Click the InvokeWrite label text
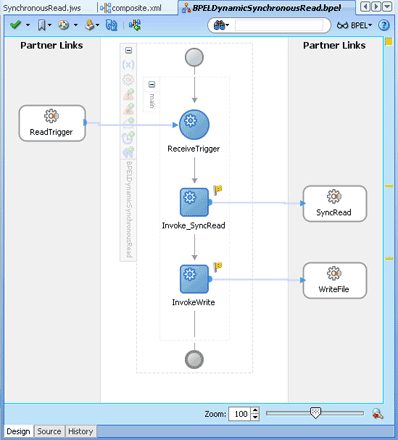The height and width of the screenshot is (440, 398). click(x=194, y=302)
